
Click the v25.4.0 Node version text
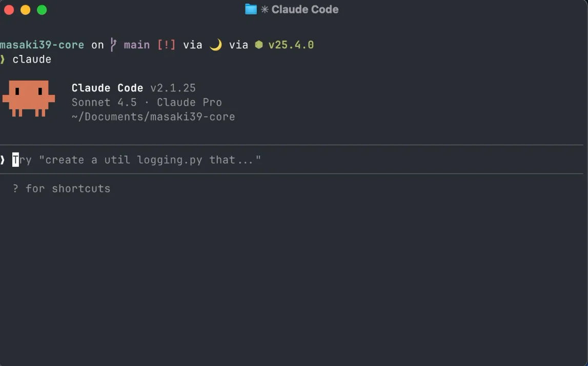(291, 45)
